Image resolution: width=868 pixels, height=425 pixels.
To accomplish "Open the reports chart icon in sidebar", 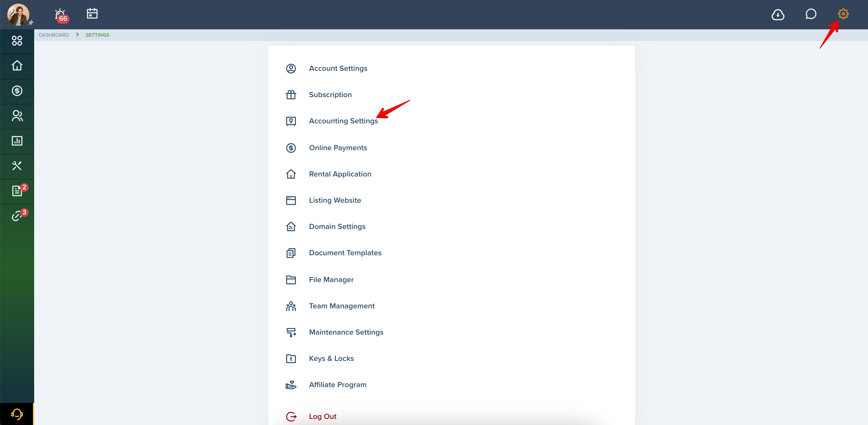I will [17, 141].
